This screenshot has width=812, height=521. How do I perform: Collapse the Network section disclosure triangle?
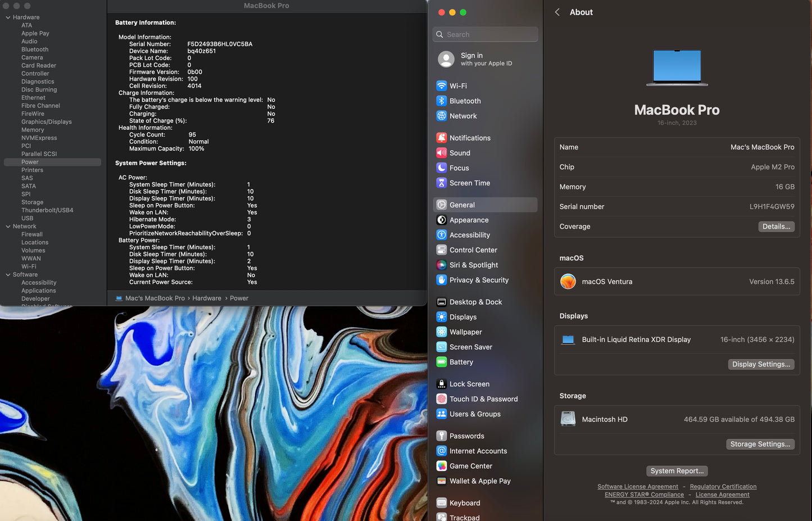pos(8,226)
